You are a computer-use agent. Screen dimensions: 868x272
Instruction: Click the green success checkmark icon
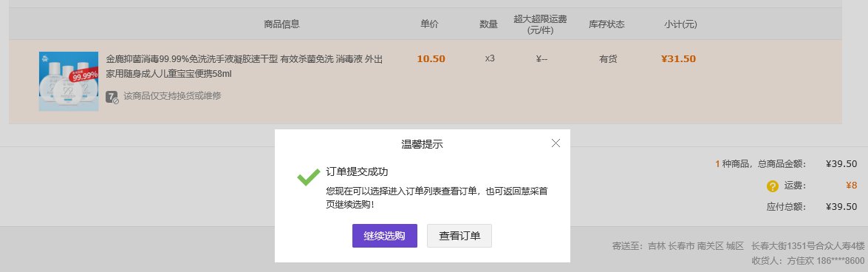pyautogui.click(x=309, y=177)
